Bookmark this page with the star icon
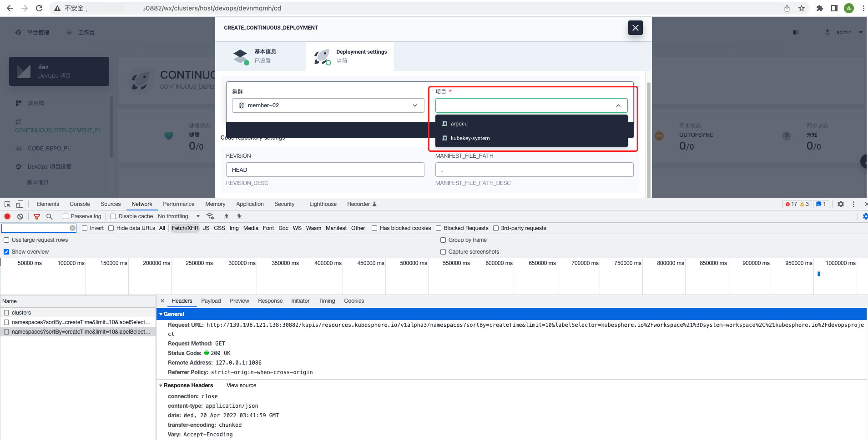The width and height of the screenshot is (868, 440). click(802, 8)
